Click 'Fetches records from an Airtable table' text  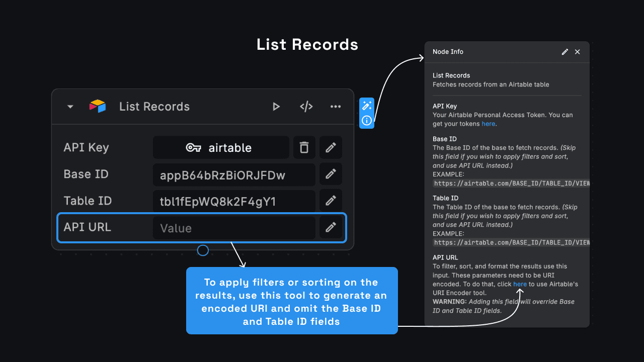click(491, 84)
